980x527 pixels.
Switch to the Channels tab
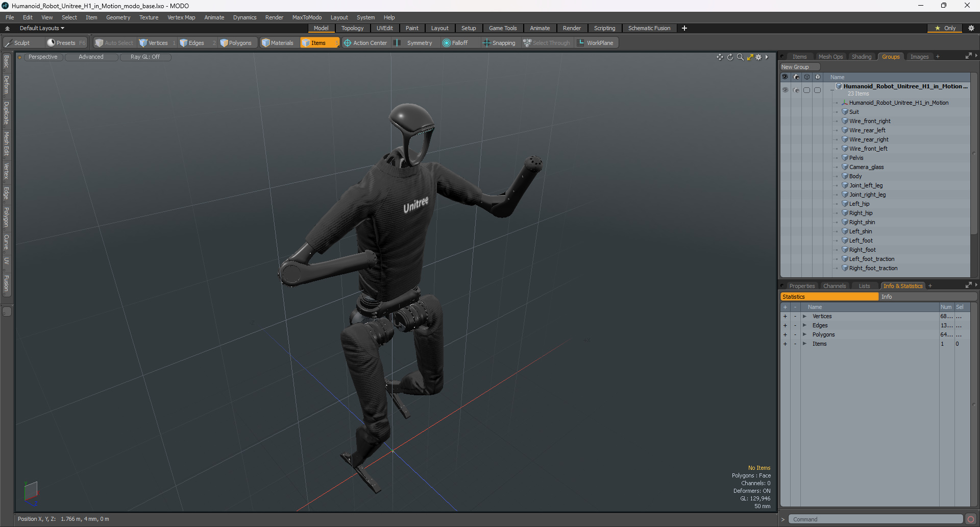click(x=835, y=286)
